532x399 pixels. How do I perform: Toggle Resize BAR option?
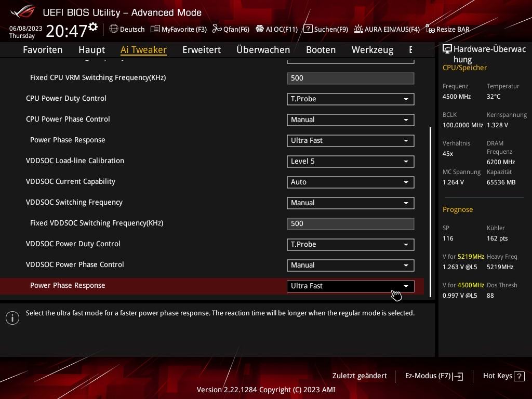point(447,29)
